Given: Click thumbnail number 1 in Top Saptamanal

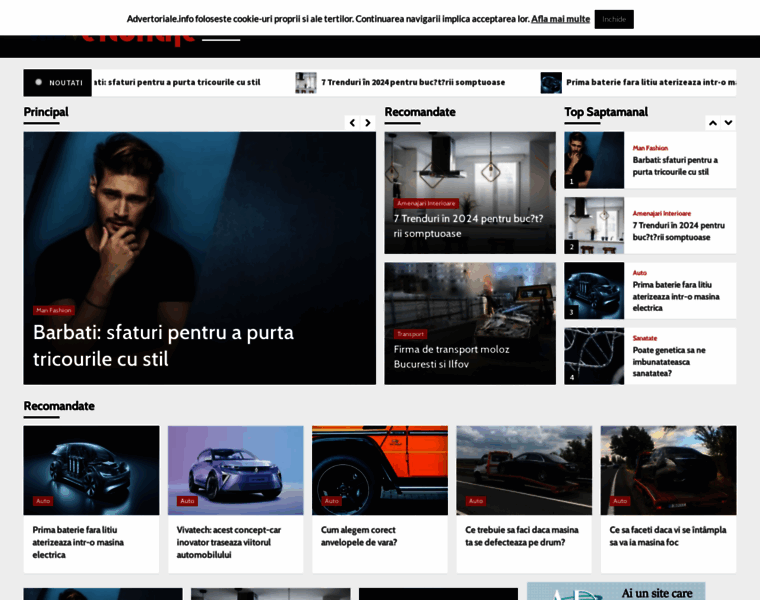Looking at the screenshot, I should pos(594,160).
